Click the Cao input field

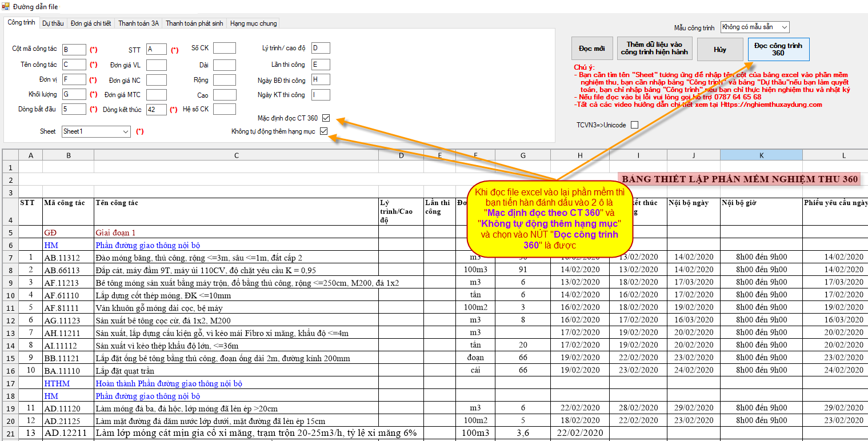tap(225, 94)
